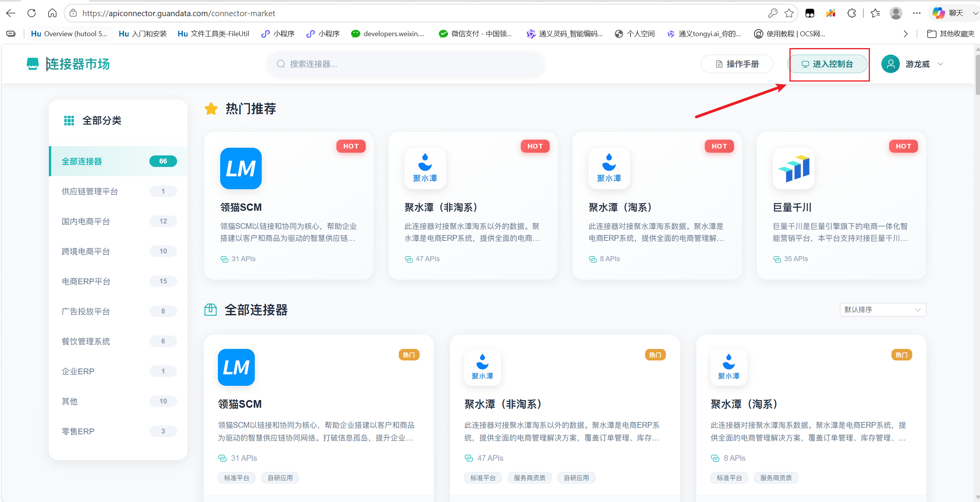
Task: Select the 零售ERP category
Action: pos(118,431)
